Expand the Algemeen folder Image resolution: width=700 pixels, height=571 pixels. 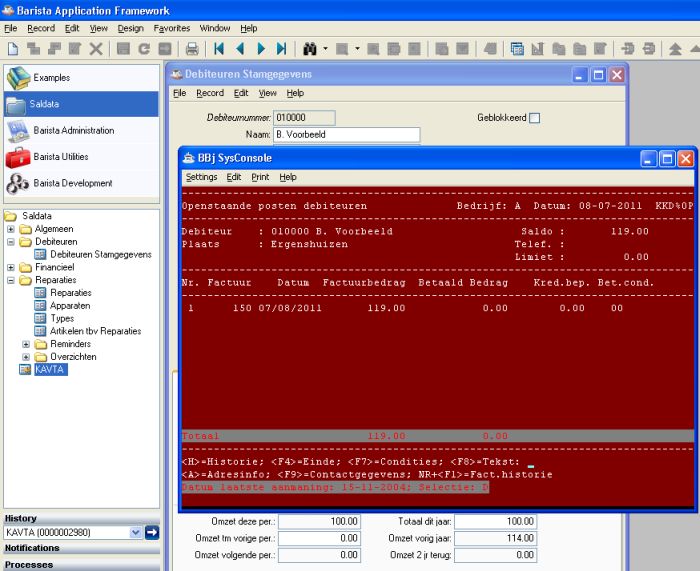[x=11, y=229]
